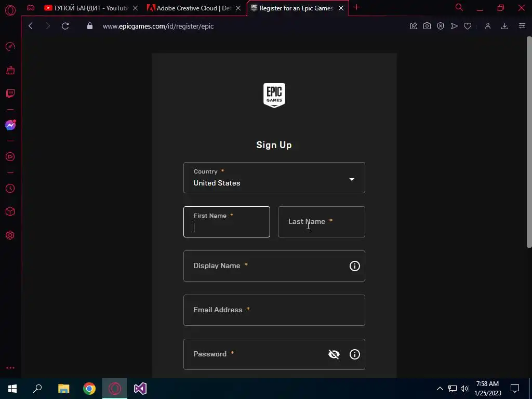Click the Last Name field
The image size is (532, 399).
point(322,222)
